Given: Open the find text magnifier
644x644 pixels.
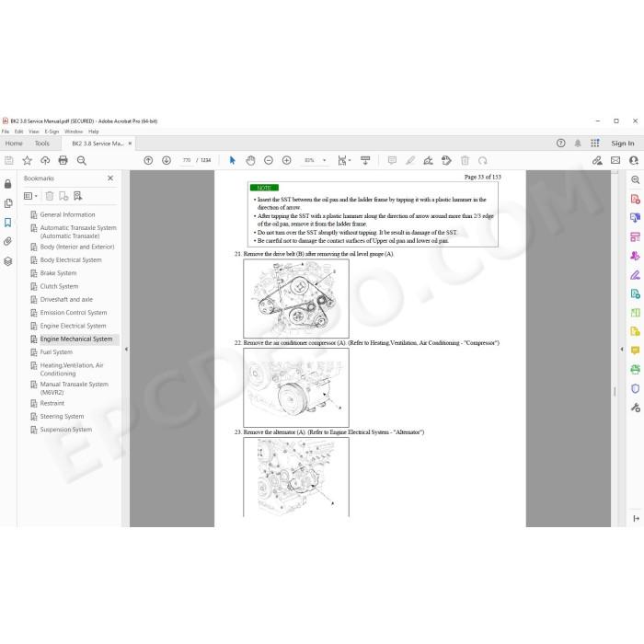Looking at the screenshot, I should pyautogui.click(x=81, y=161).
